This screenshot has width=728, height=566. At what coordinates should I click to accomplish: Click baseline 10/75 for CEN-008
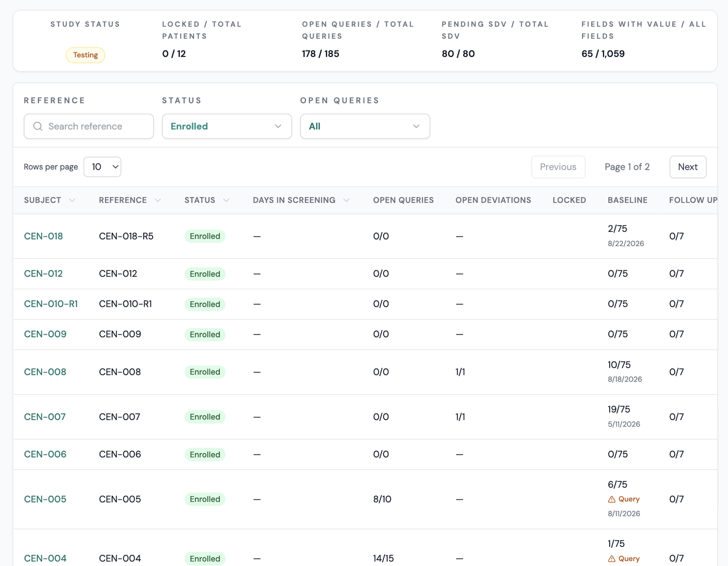(x=619, y=364)
